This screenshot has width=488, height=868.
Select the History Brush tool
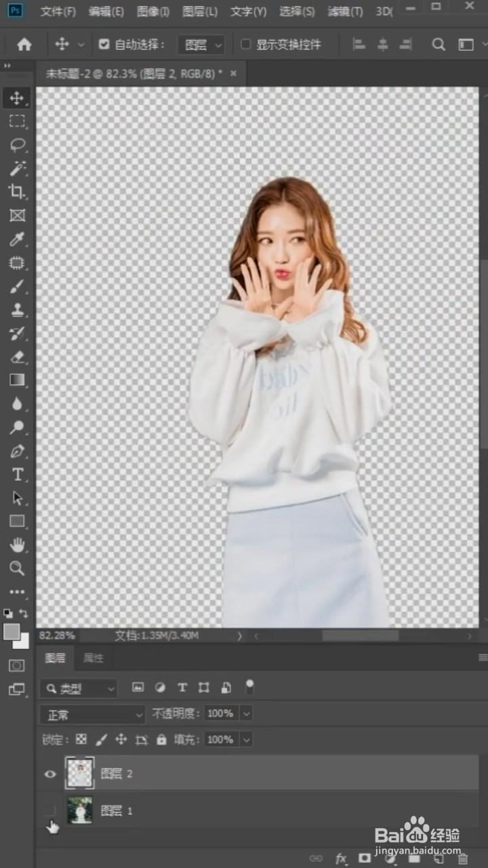point(17,333)
